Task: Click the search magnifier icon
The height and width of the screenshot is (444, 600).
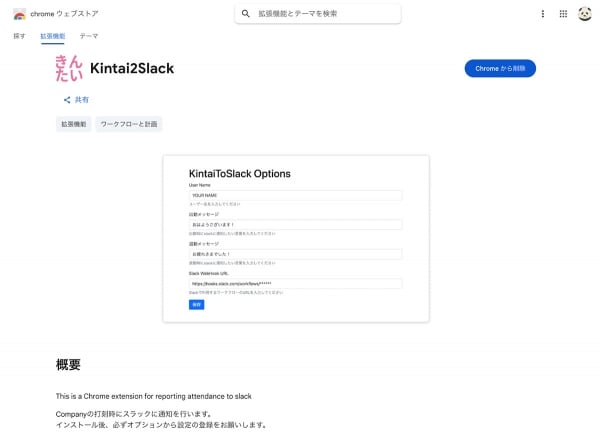Action: (x=246, y=14)
